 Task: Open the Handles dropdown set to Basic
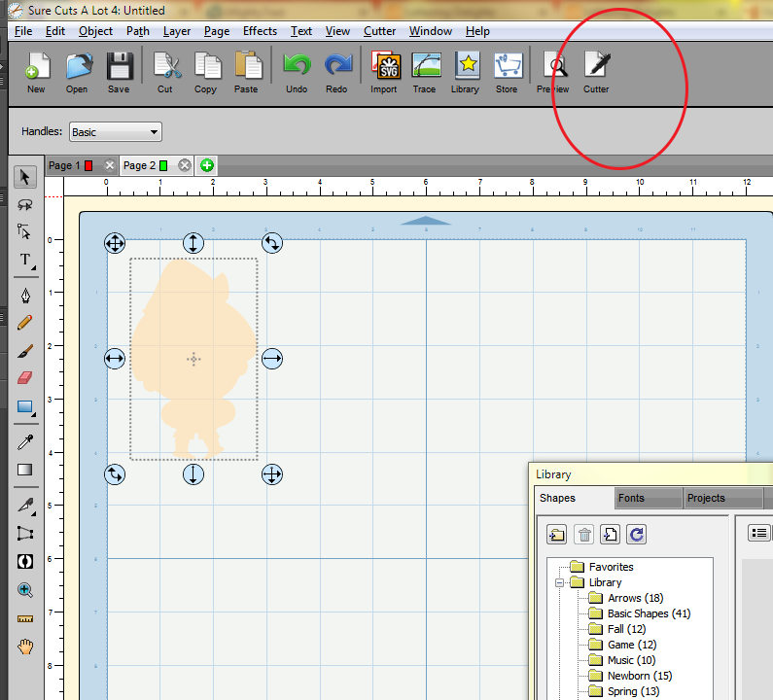coord(115,132)
